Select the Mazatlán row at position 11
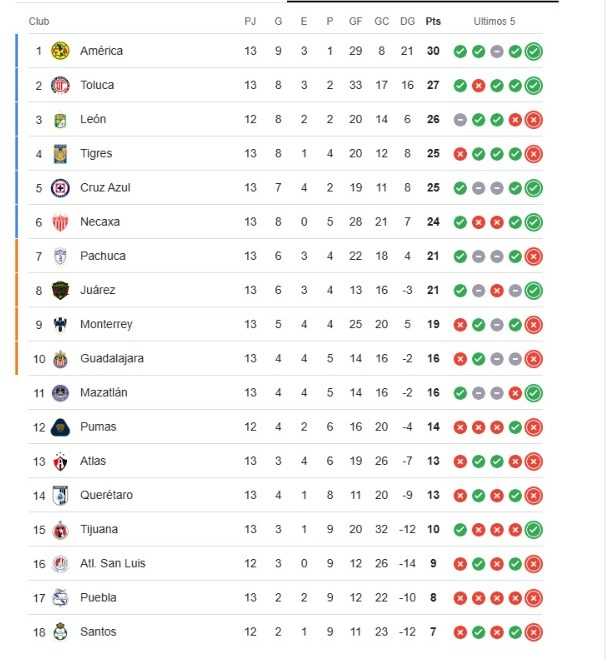The width and height of the screenshot is (608, 660). (285, 393)
